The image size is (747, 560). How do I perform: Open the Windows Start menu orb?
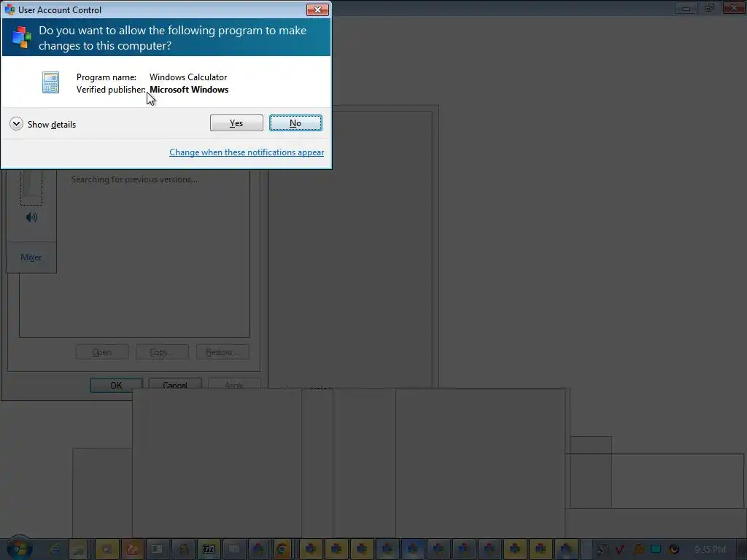pyautogui.click(x=19, y=549)
